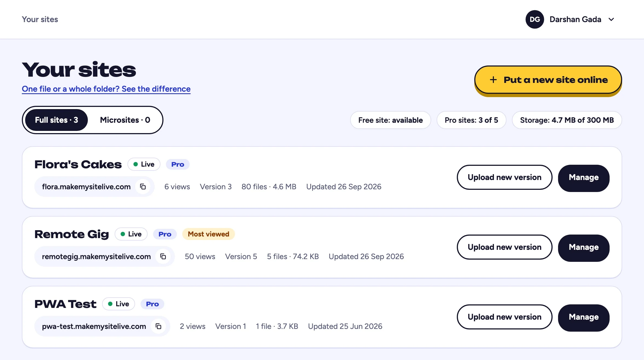Click Put a new site online
The width and height of the screenshot is (644, 360).
tap(548, 80)
